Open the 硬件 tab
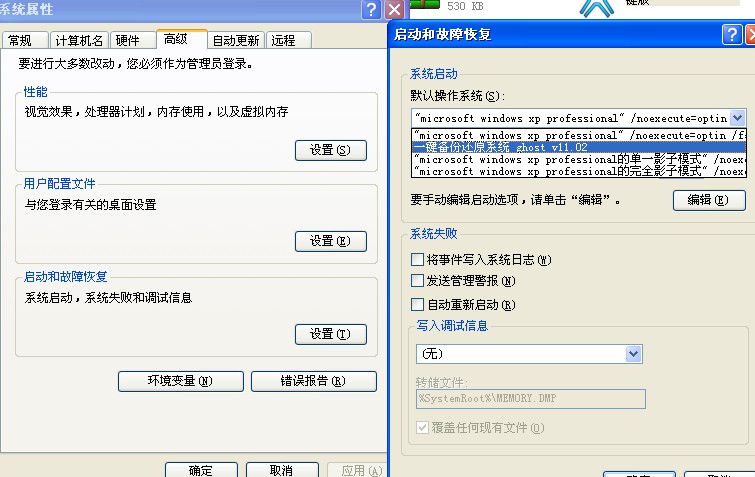 point(133,40)
